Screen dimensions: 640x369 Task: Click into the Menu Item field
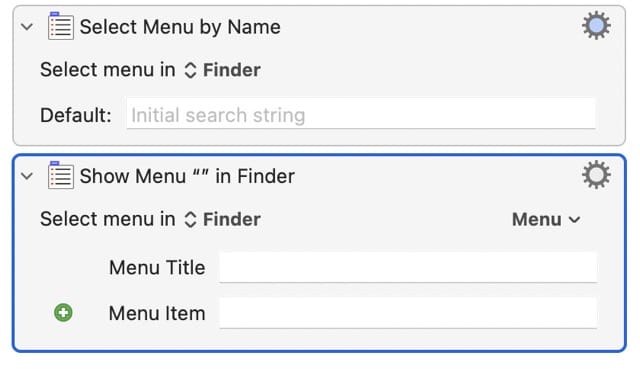[408, 313]
